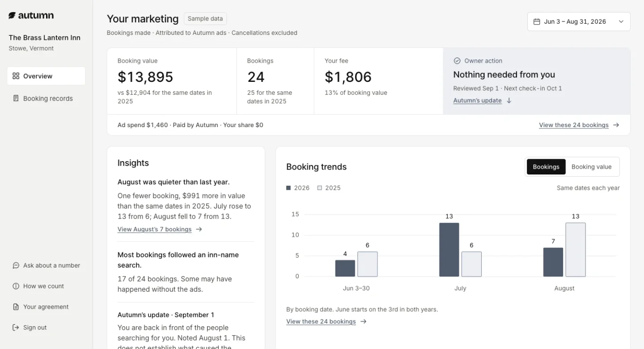Screen dimensions: 644x349
Task: Click the August 2025 bar labeled 13
Action: (x=576, y=250)
